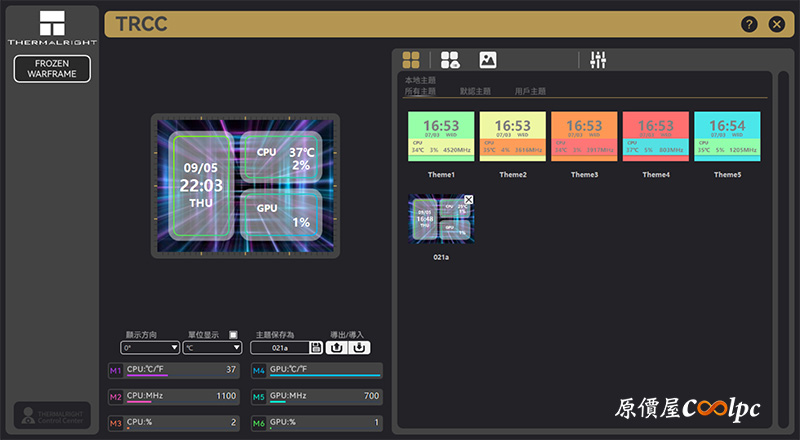
Task: Close the TRCC window with X button
Action: coord(777,24)
